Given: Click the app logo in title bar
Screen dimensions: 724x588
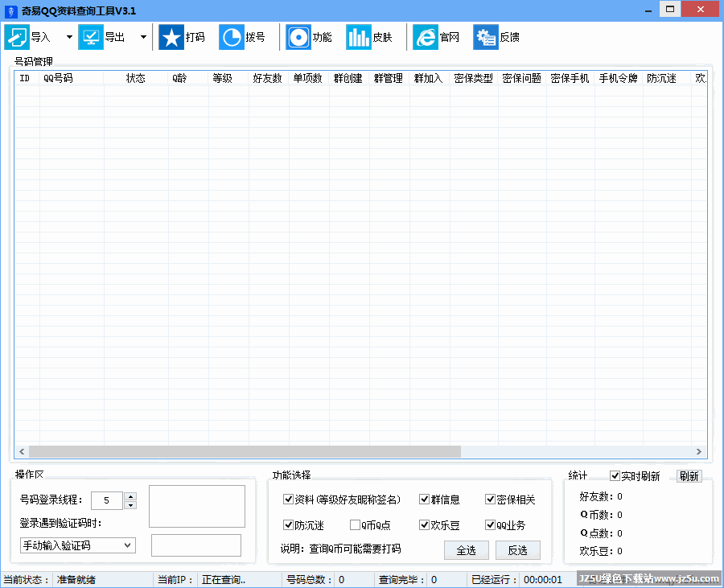Looking at the screenshot, I should pyautogui.click(x=10, y=11).
